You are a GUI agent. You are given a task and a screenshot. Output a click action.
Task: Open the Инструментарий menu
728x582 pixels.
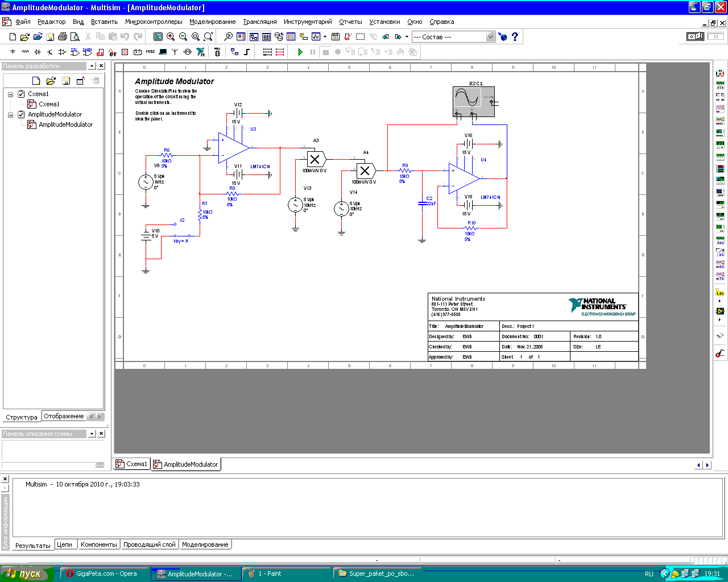point(308,22)
